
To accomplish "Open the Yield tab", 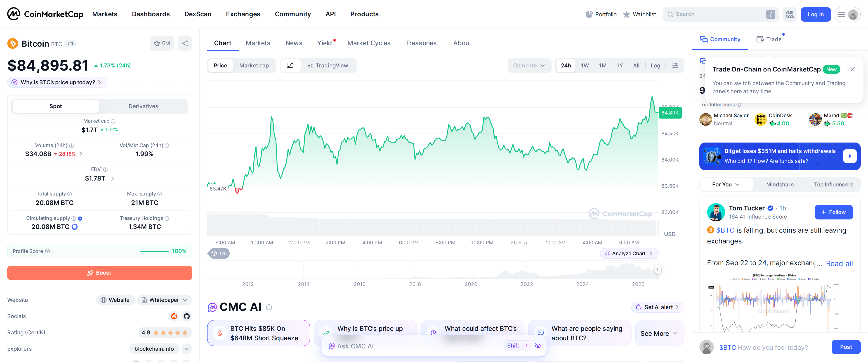I will [325, 43].
